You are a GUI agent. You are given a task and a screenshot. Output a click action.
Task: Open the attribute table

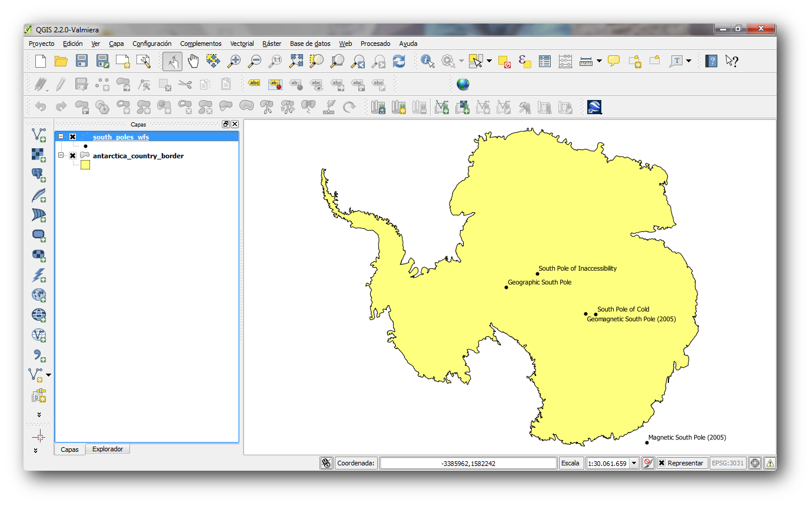pyautogui.click(x=545, y=61)
